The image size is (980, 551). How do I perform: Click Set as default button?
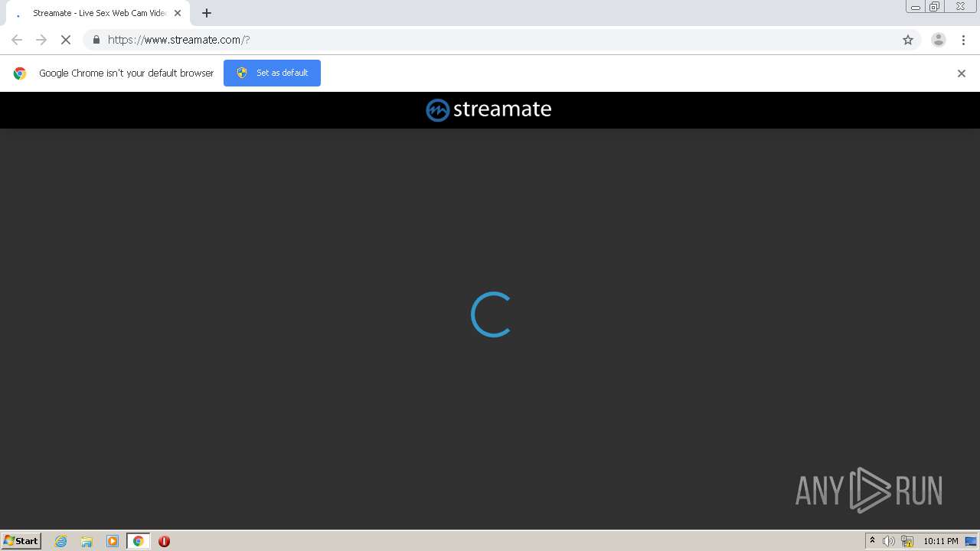[x=272, y=73]
